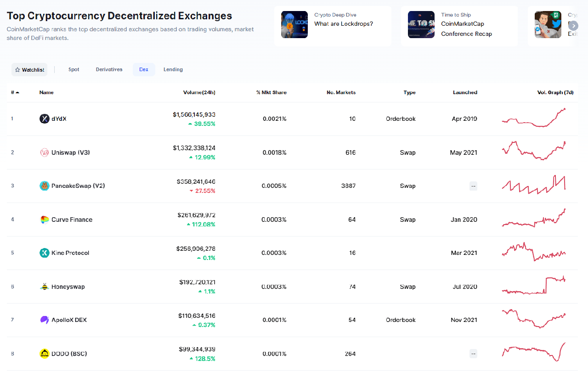The image size is (588, 372).
Task: Click the 128.5% change for DODO
Action: [x=203, y=359]
